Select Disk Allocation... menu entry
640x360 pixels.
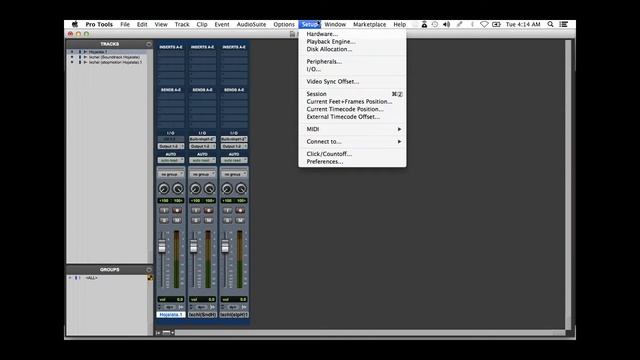pyautogui.click(x=352, y=49)
